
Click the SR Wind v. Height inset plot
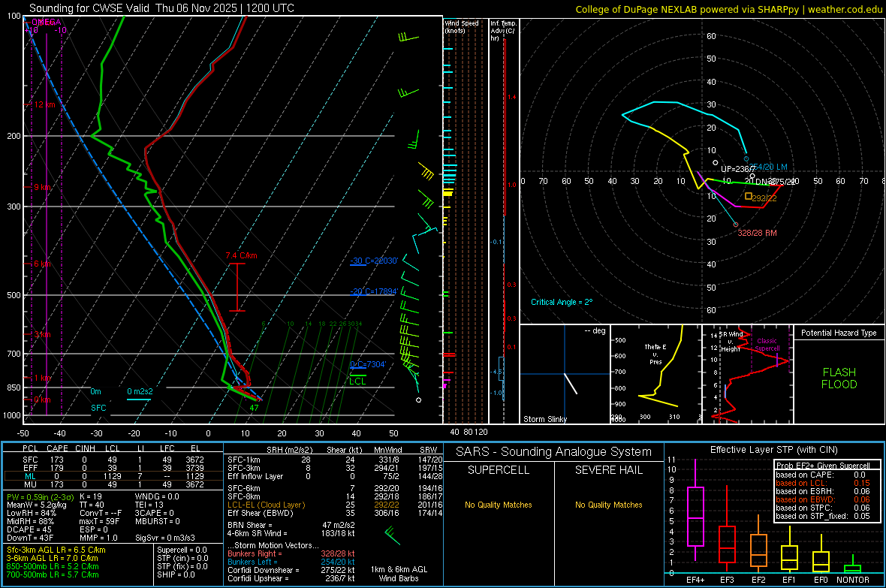tap(748, 374)
